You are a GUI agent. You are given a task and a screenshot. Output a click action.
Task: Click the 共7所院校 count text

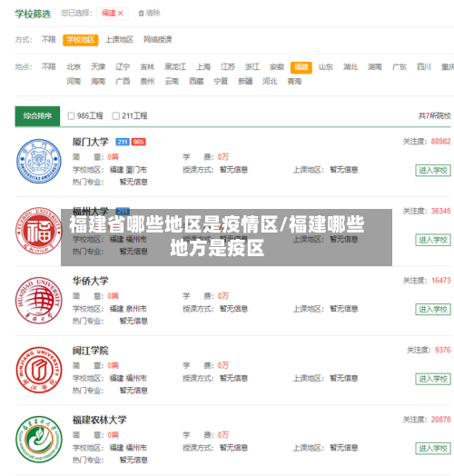click(x=435, y=115)
